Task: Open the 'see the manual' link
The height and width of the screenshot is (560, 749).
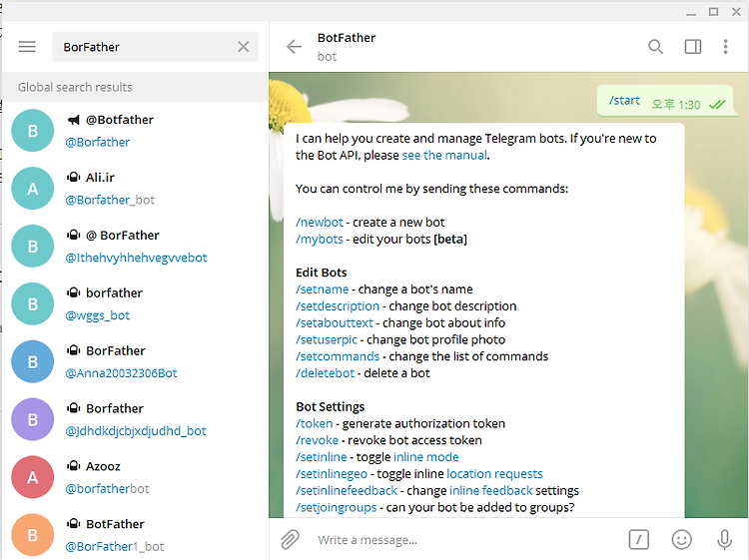Action: coord(444,155)
